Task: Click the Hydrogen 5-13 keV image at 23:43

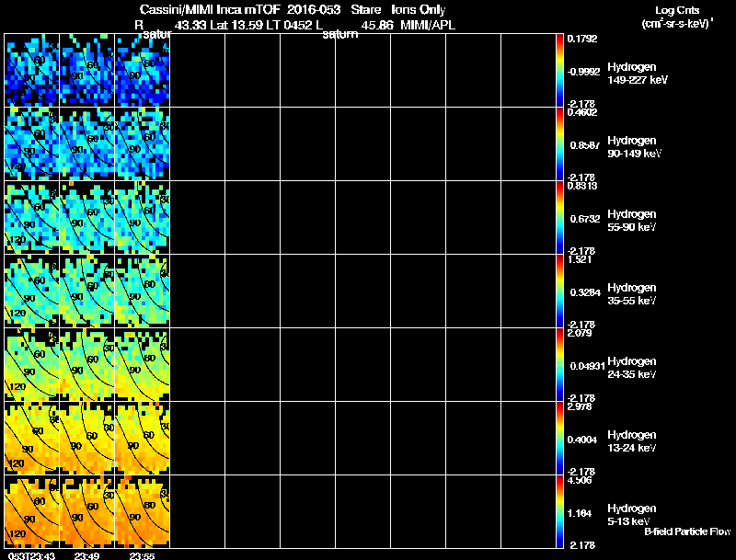Action: pyautogui.click(x=32, y=511)
